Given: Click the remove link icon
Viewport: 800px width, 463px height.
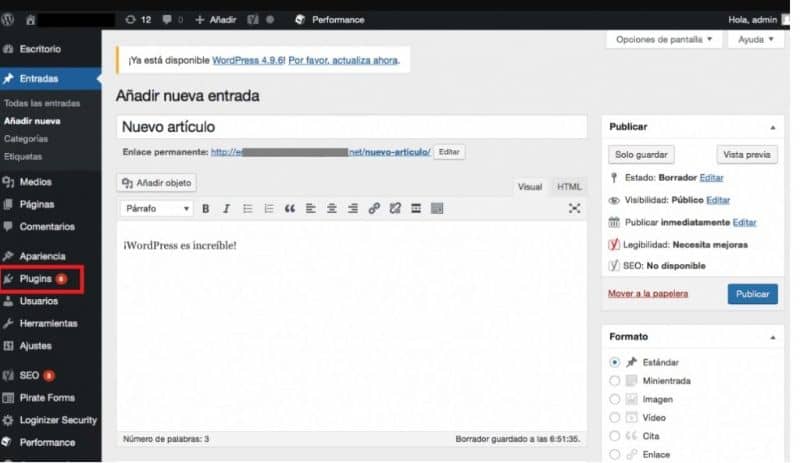Looking at the screenshot, I should tap(395, 208).
